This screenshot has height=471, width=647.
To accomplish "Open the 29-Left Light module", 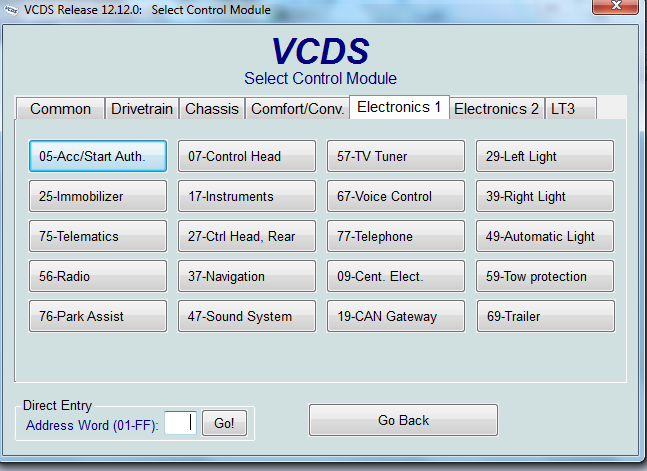I will pos(545,156).
